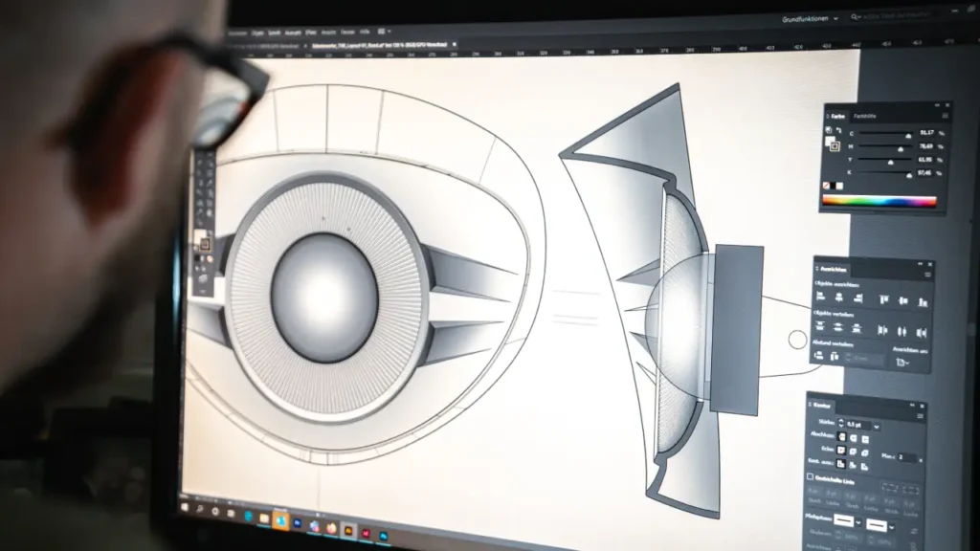
Task: Enable the Gestrichelte Linie checkbox
Action: coord(811,477)
